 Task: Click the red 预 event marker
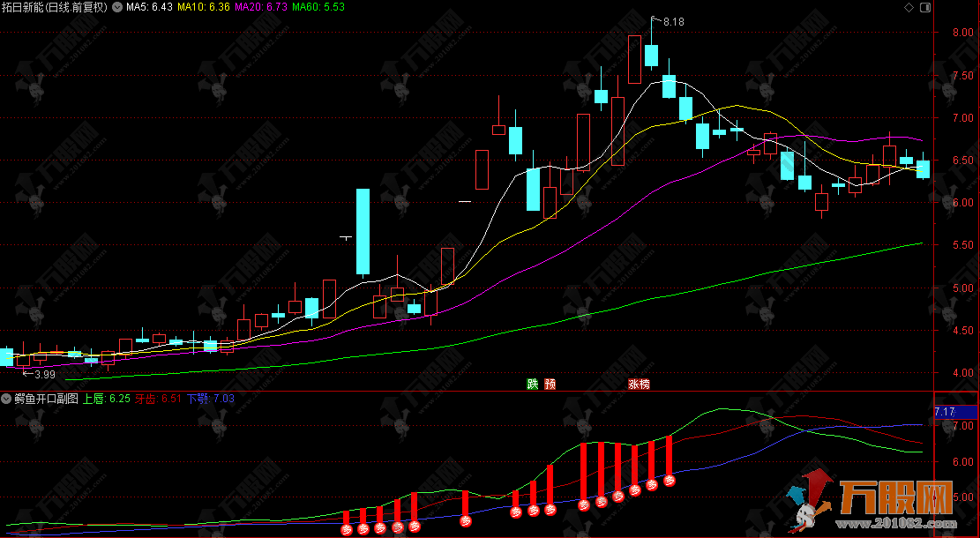pyautogui.click(x=550, y=384)
